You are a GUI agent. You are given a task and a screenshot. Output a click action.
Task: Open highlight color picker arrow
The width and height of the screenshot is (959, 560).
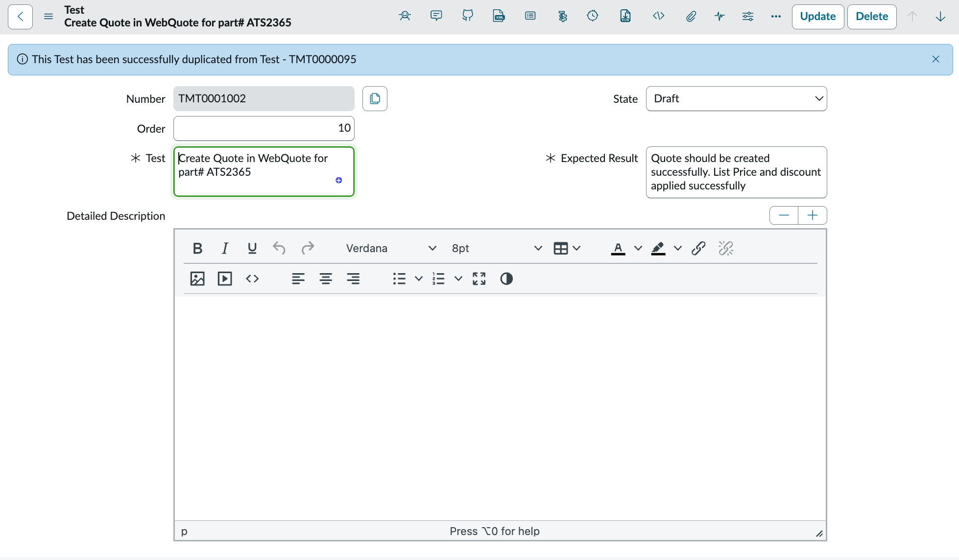click(677, 248)
